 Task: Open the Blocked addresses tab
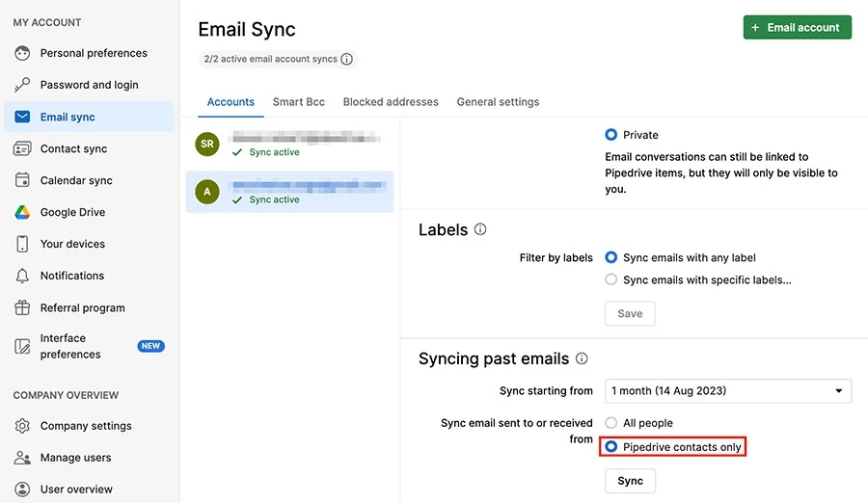(391, 102)
